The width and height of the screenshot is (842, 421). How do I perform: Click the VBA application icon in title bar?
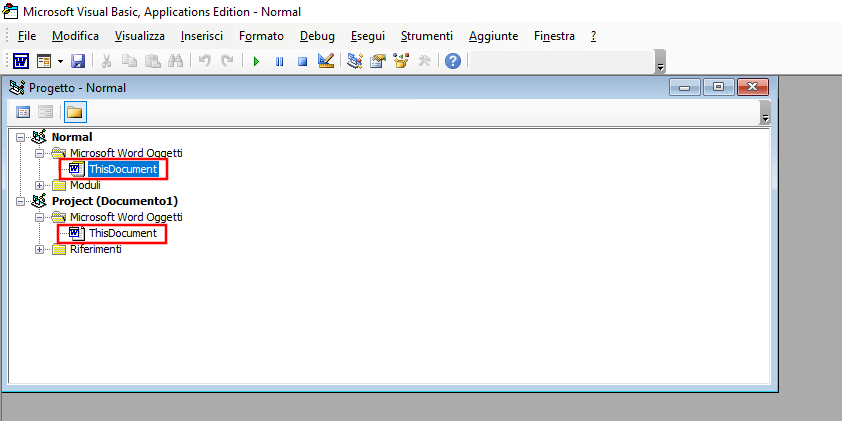pyautogui.click(x=11, y=11)
